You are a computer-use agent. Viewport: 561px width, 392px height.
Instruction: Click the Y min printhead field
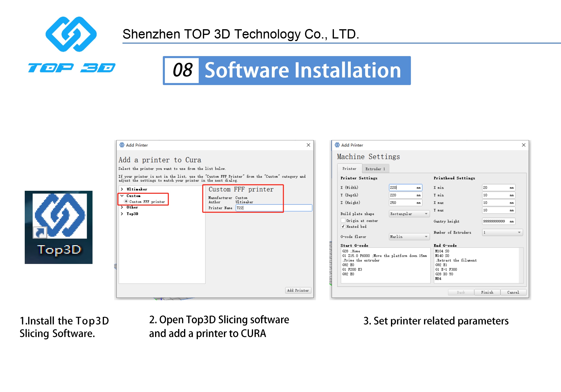pyautogui.click(x=499, y=195)
